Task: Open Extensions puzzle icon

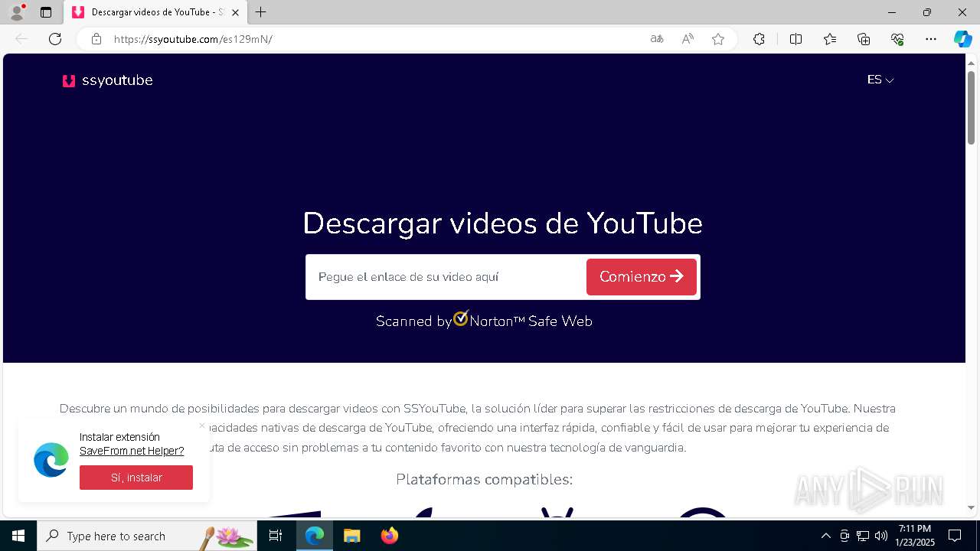Action: (759, 39)
